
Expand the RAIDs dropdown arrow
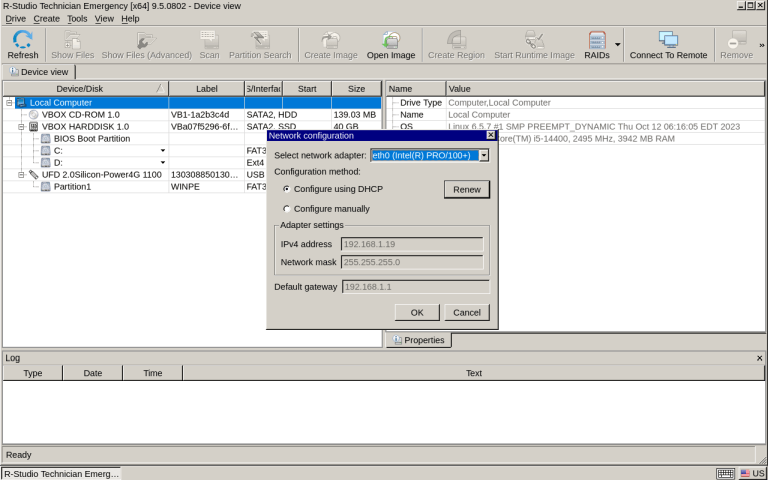point(617,44)
